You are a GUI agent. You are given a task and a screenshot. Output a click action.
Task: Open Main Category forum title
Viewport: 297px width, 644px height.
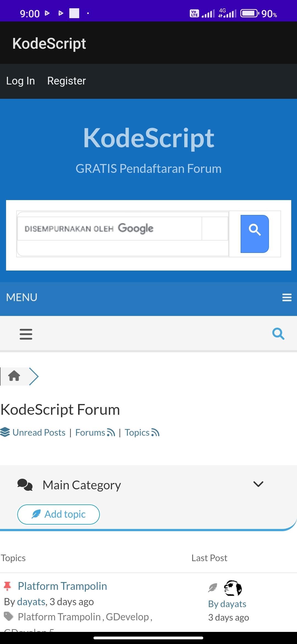tap(82, 485)
